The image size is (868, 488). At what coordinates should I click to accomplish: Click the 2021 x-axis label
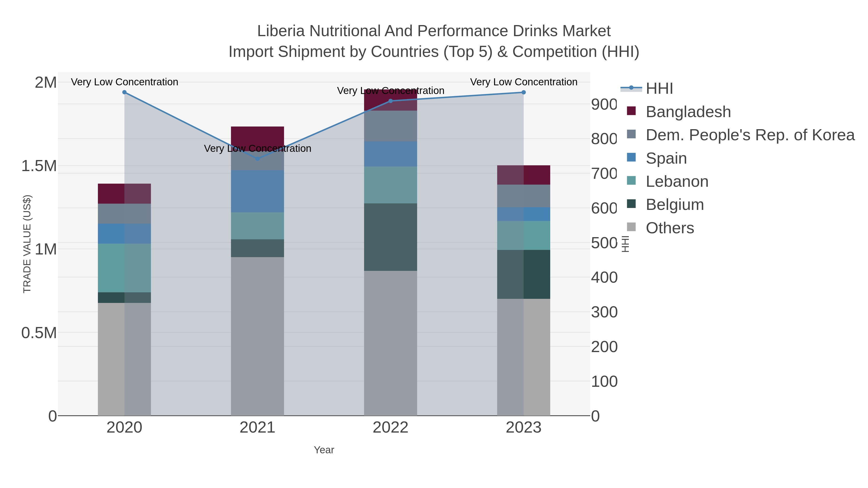[258, 428]
